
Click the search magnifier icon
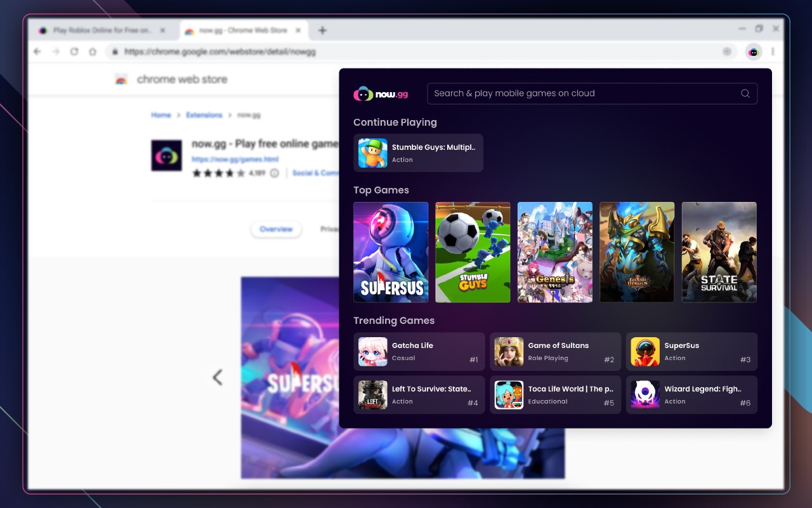point(745,93)
